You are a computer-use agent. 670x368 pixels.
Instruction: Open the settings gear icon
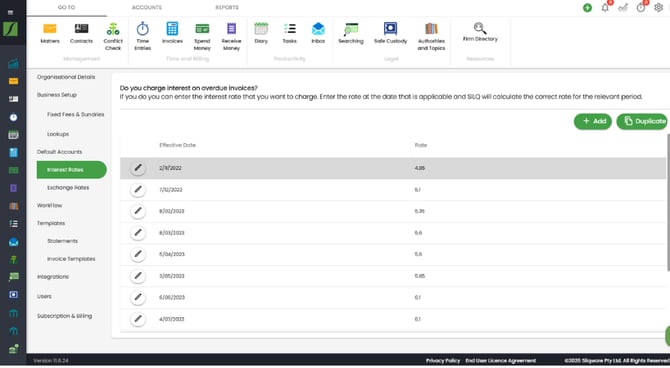click(658, 8)
